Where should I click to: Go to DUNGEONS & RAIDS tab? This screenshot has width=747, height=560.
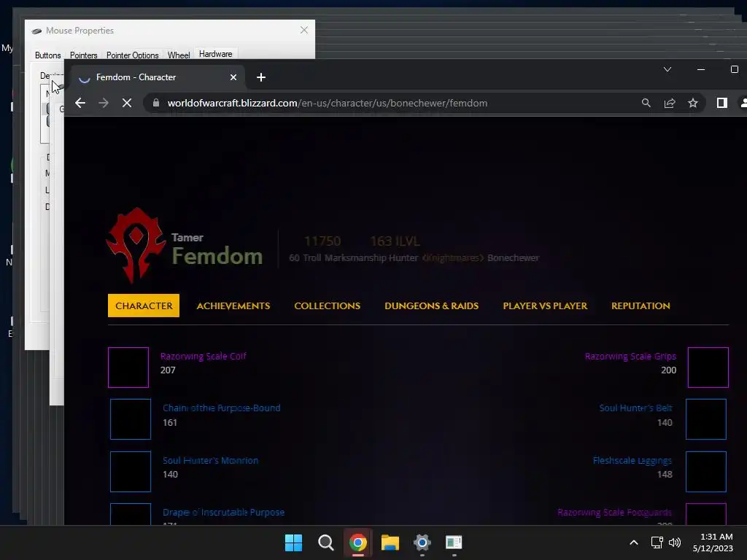click(x=432, y=306)
